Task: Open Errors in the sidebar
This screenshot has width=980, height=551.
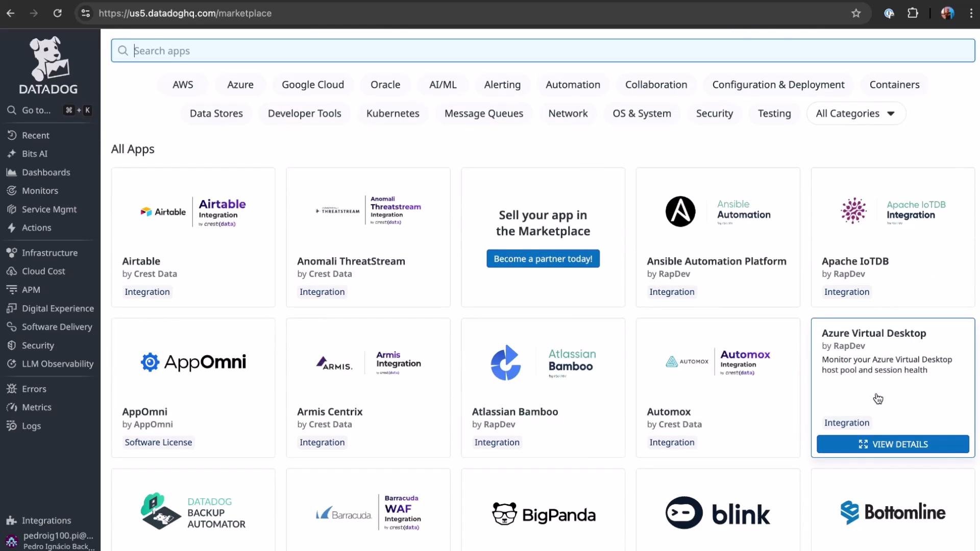Action: pos(34,389)
